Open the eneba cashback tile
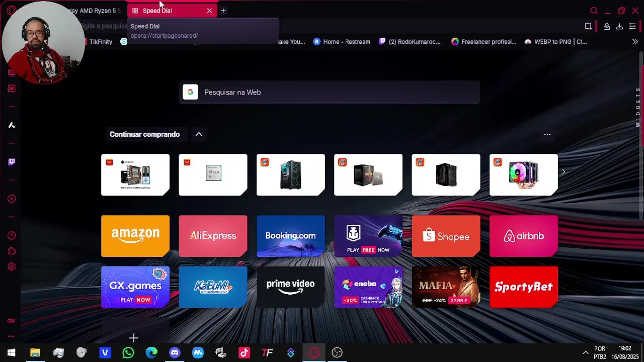This screenshot has width=644, height=362. coord(368,287)
